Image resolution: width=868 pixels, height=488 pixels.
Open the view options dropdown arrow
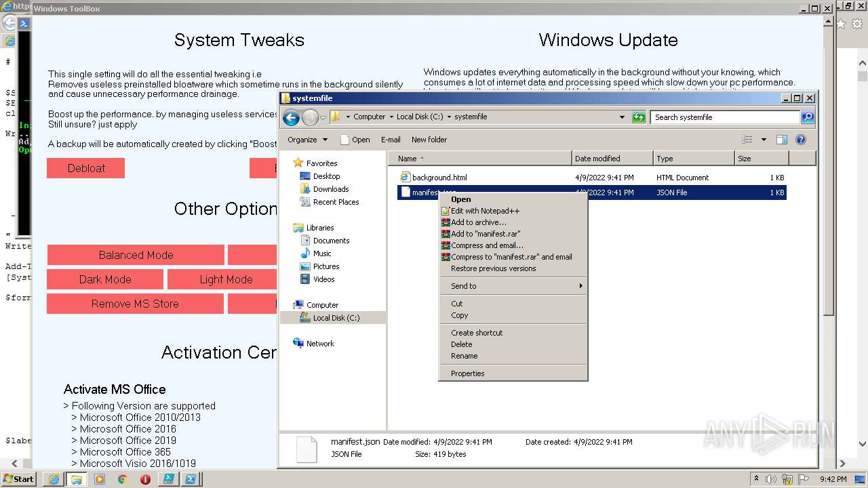(x=764, y=140)
